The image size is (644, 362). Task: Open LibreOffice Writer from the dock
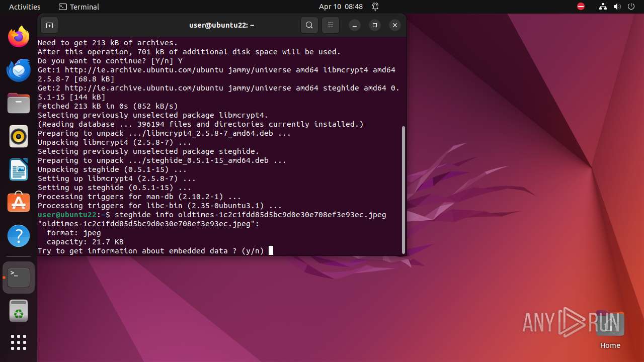pos(19,169)
